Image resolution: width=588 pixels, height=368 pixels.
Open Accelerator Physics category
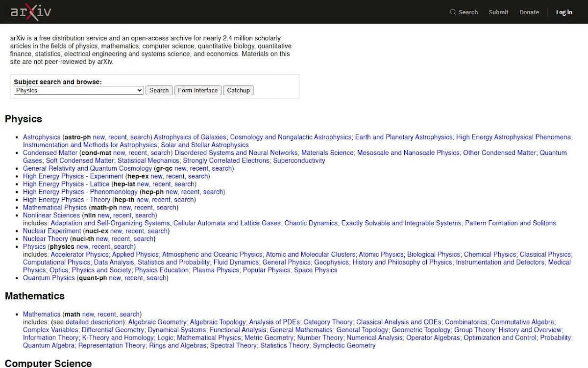tap(80, 255)
